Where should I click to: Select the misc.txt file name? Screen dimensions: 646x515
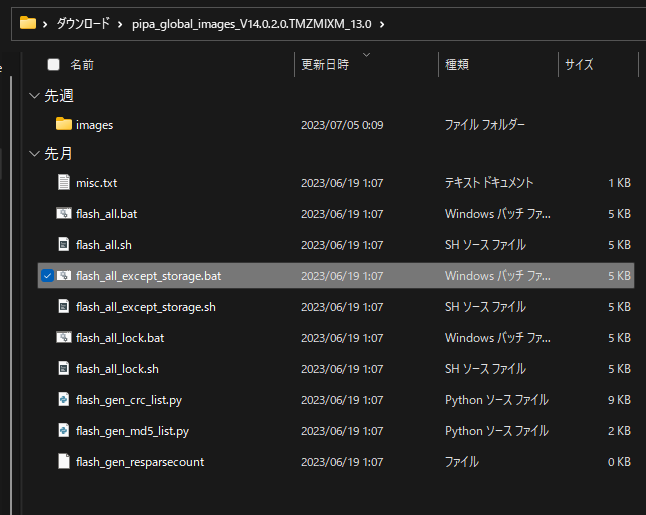(96, 183)
